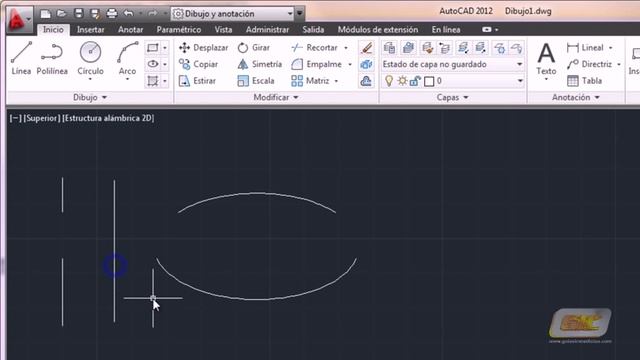Viewport: 640px width, 360px height.
Task: Click the Desplazar move tool
Action: 203,48
